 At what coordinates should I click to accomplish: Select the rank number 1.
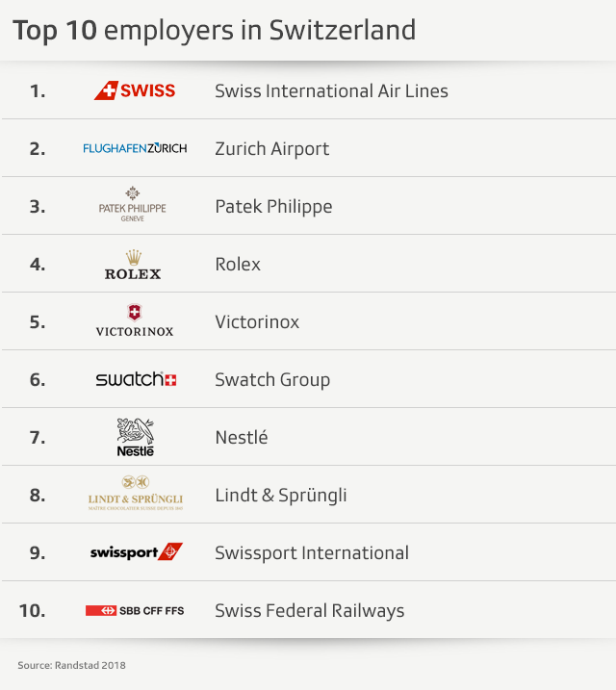click(x=38, y=91)
